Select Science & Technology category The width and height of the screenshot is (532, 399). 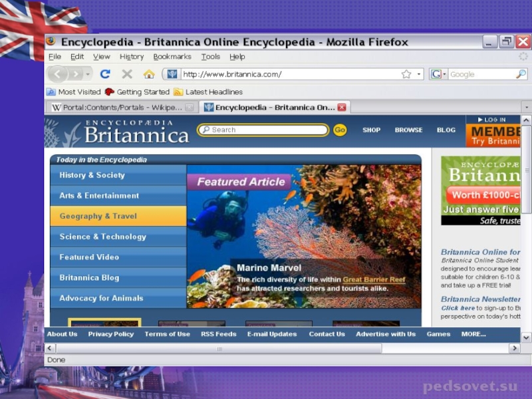click(118, 237)
